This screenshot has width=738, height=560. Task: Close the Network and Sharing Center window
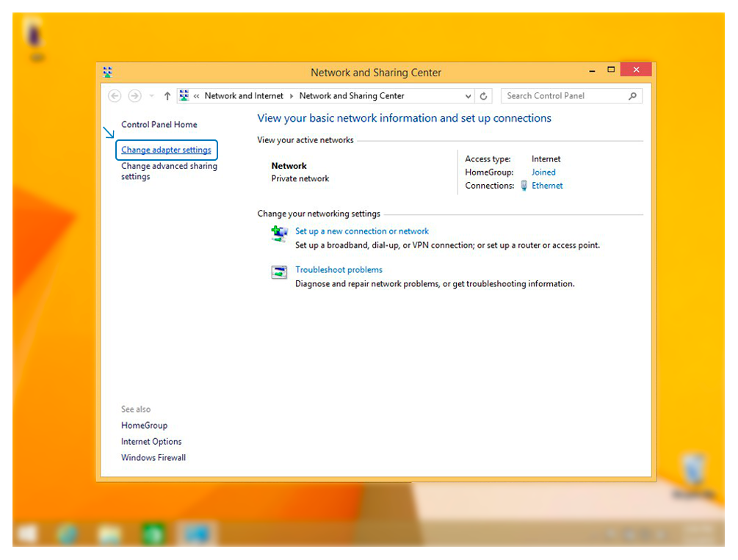coord(636,70)
